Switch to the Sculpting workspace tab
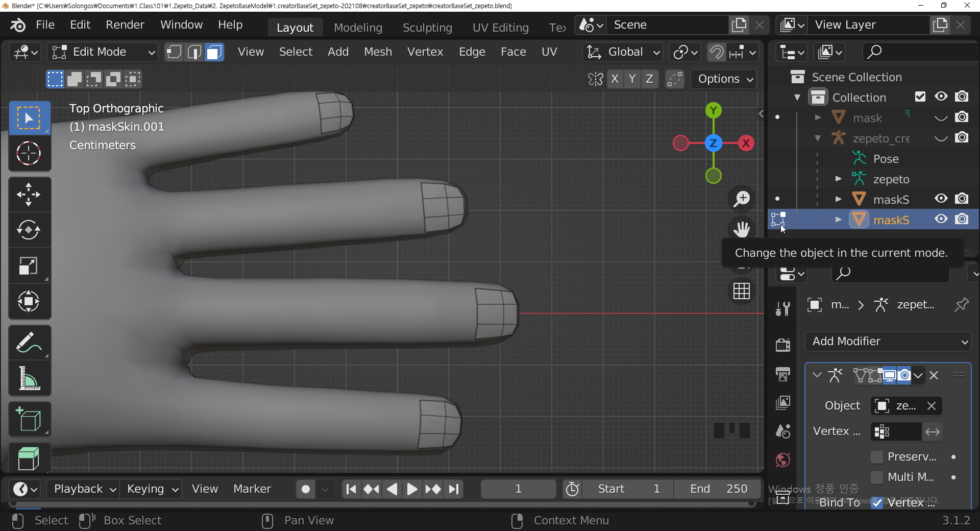The width and height of the screenshot is (980, 531). point(427,28)
